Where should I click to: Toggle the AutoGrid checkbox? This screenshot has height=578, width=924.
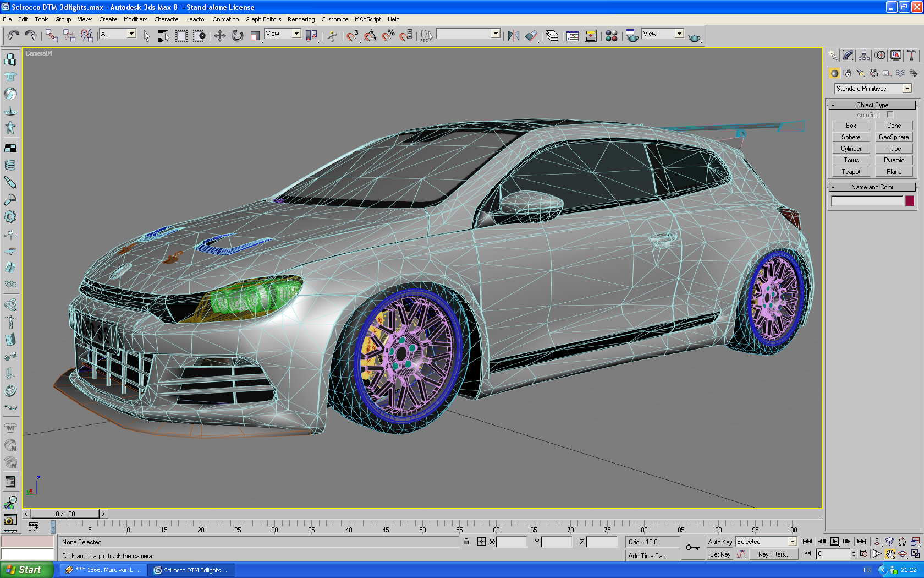click(x=890, y=114)
